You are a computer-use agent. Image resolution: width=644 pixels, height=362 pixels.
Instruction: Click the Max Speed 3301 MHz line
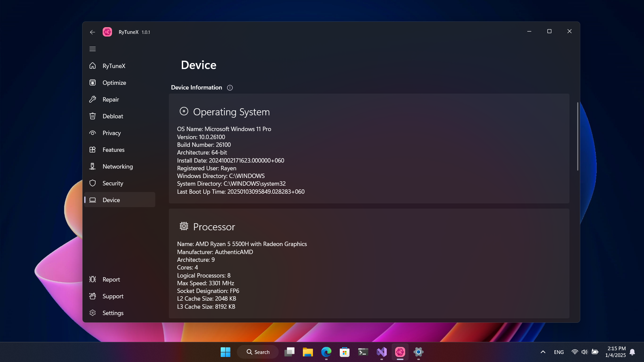point(206,283)
